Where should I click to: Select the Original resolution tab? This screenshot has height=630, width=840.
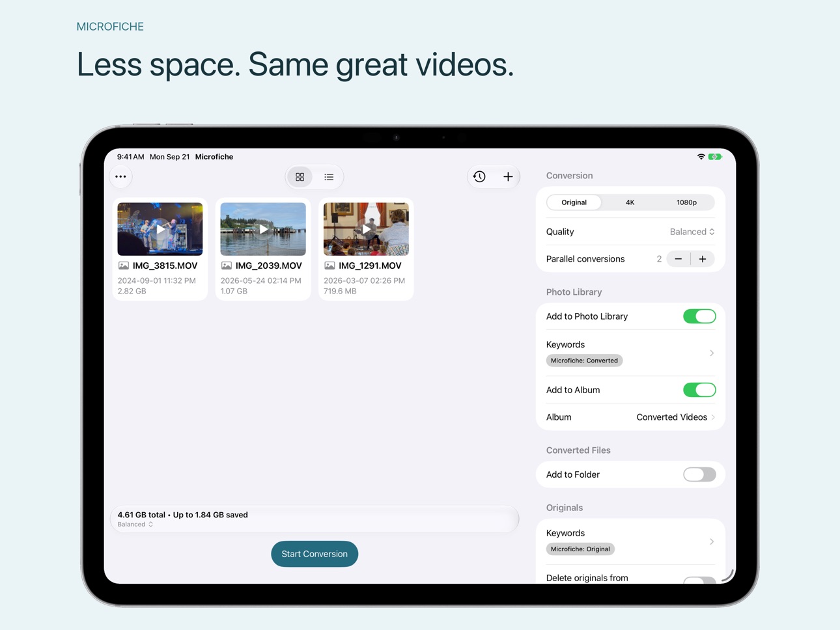click(574, 202)
